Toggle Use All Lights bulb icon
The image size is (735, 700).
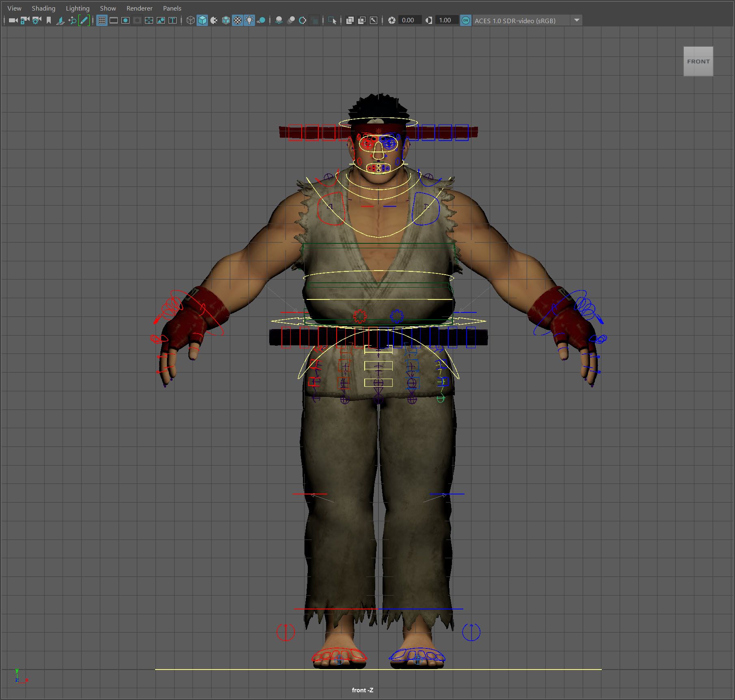249,20
